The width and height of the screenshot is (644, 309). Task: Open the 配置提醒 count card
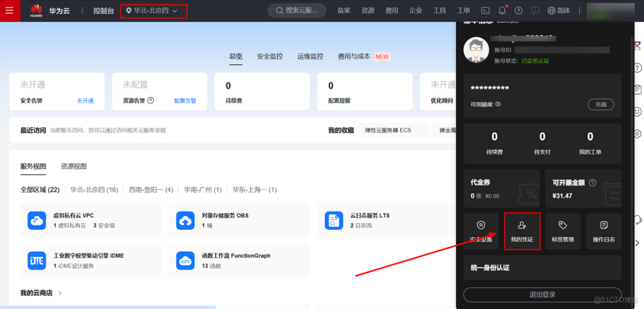click(x=365, y=91)
